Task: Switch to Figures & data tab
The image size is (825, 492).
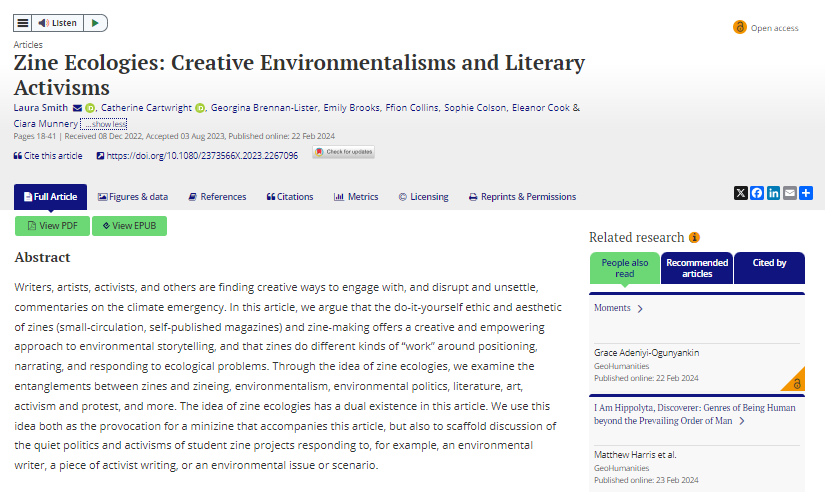Action: pyautogui.click(x=133, y=197)
